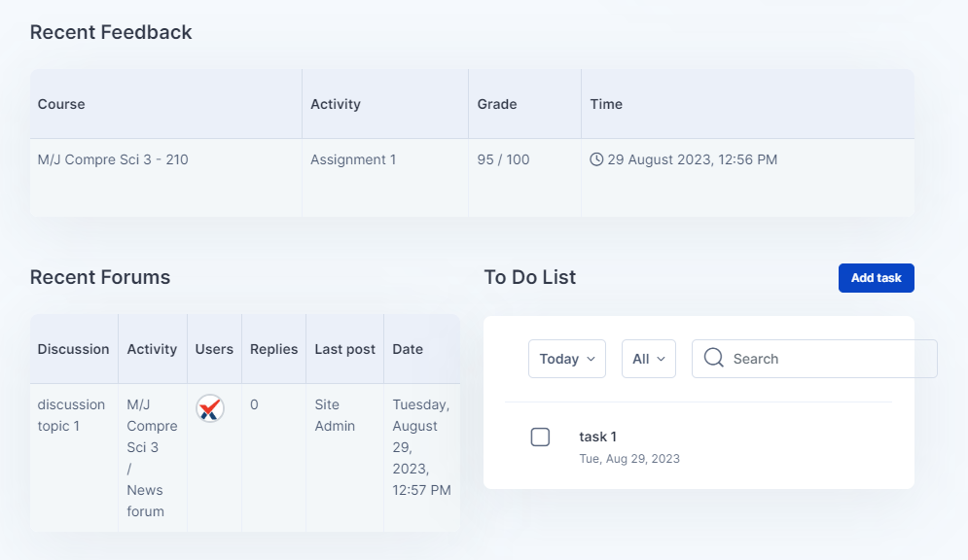Select Site Admin in the Last post column
The image size is (968, 560).
(x=335, y=415)
